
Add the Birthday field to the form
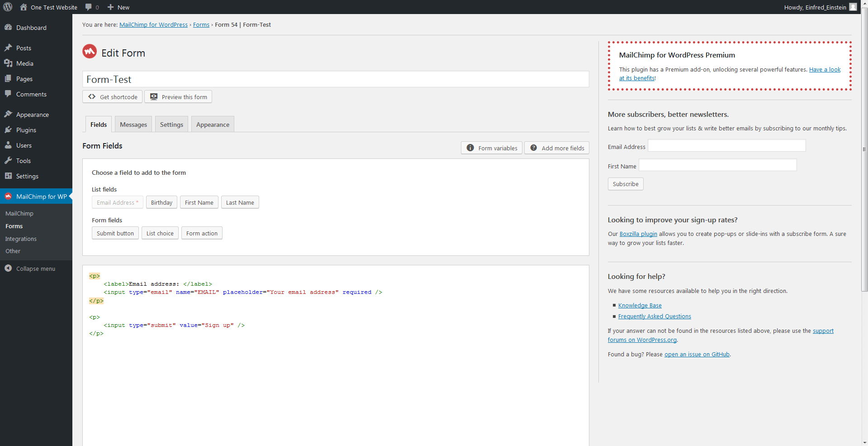click(x=161, y=202)
